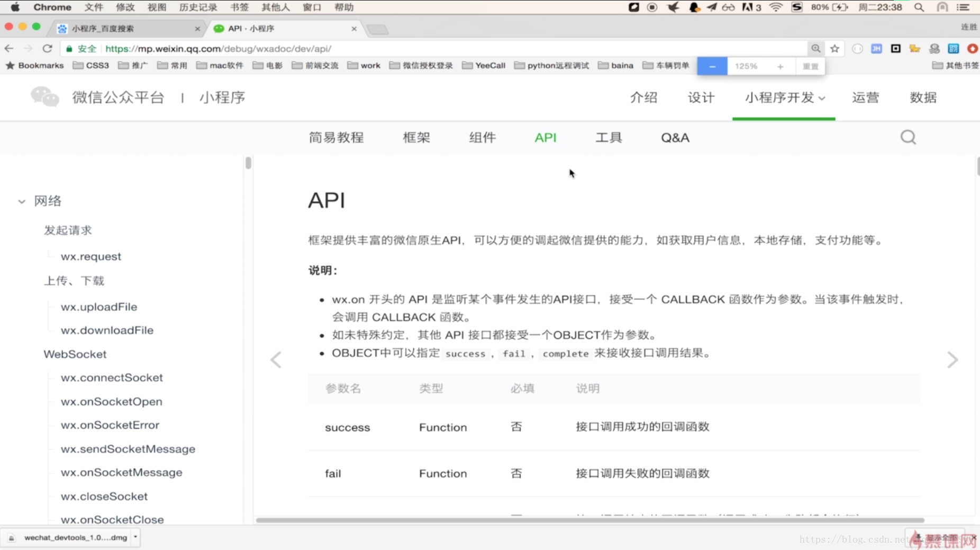The image size is (980, 550).
Task: Click the sidebar vertical scrollbar
Action: pos(248,163)
